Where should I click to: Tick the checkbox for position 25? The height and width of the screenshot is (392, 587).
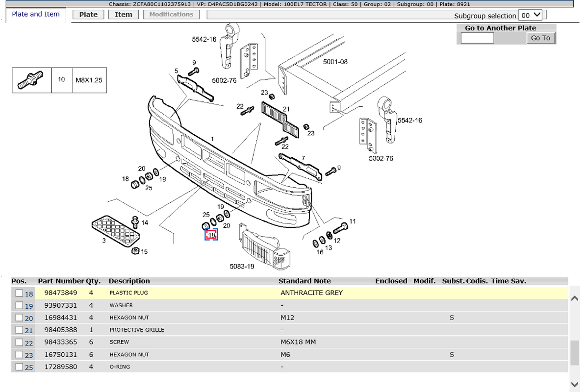click(x=19, y=367)
